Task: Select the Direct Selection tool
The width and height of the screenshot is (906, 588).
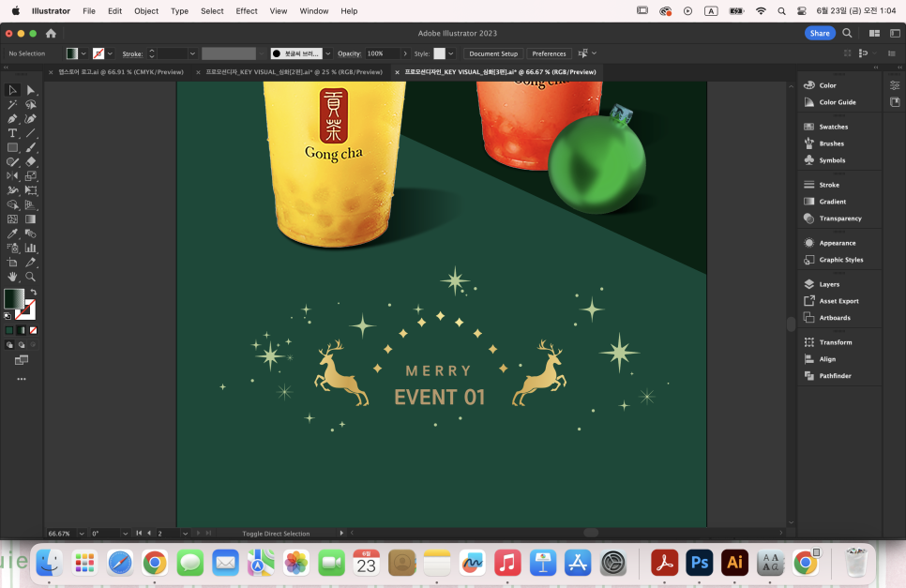Action: (x=31, y=90)
